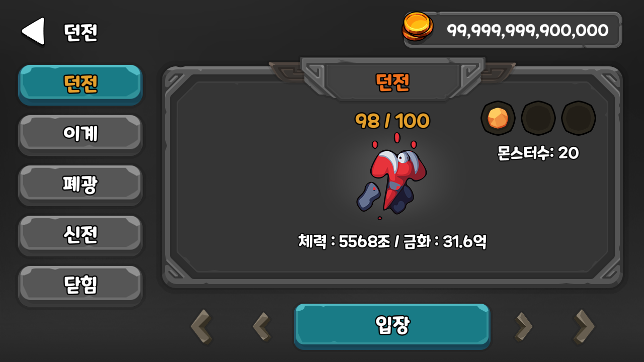Go to next dungeon level arrow
This screenshot has height=362, width=644.
pos(523,326)
